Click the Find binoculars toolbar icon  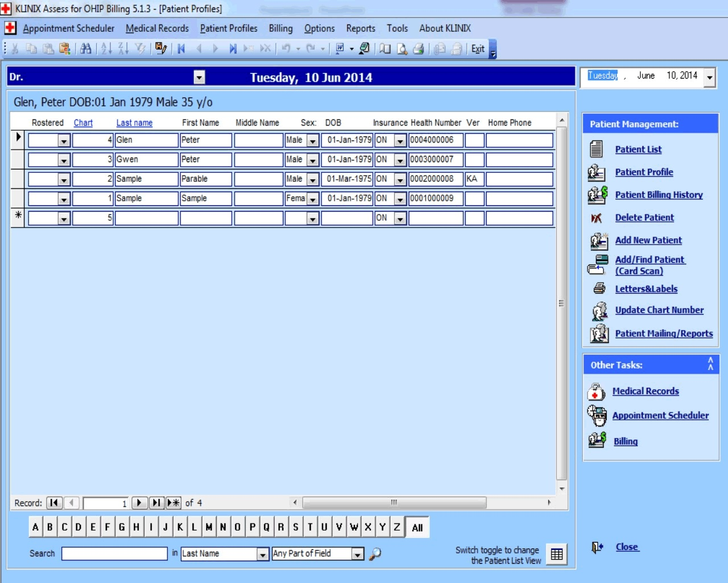coord(85,49)
